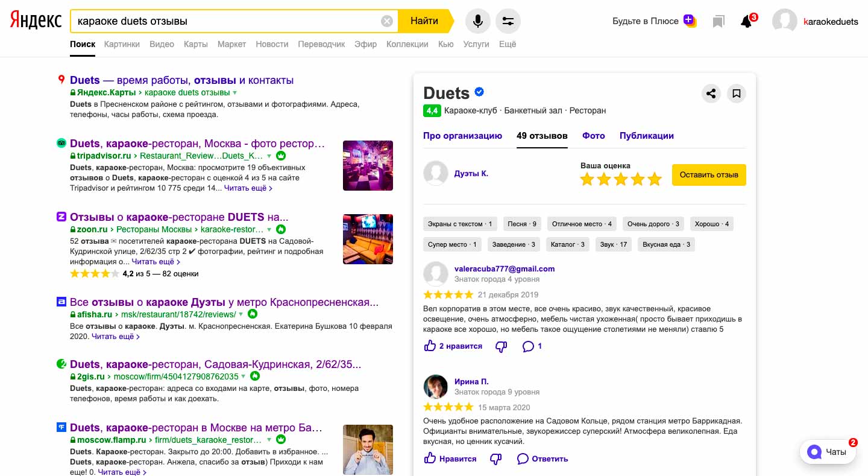Viewport: 868px width, 476px height.
Task: Click green Turbo icon on moscow.flamp.ru result
Action: point(281,440)
